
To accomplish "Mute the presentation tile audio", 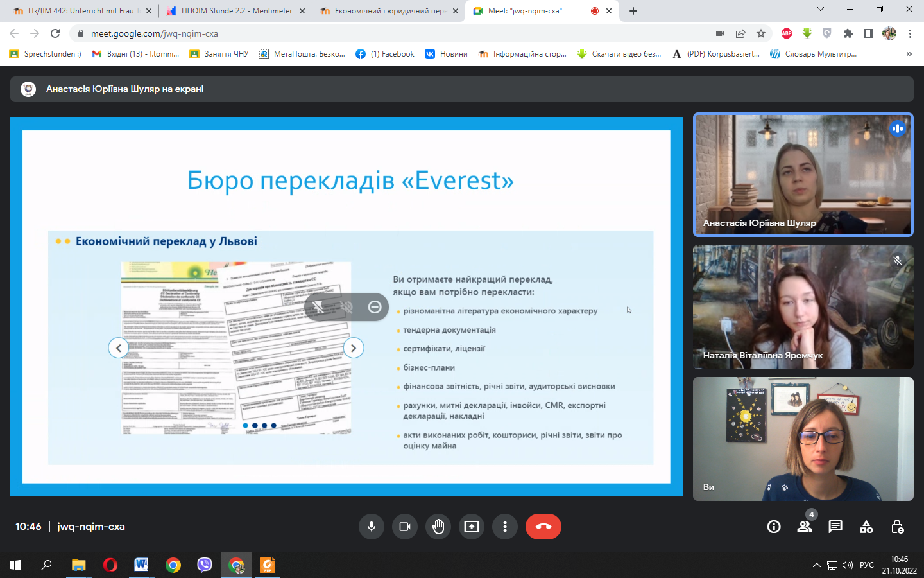I will coord(346,308).
